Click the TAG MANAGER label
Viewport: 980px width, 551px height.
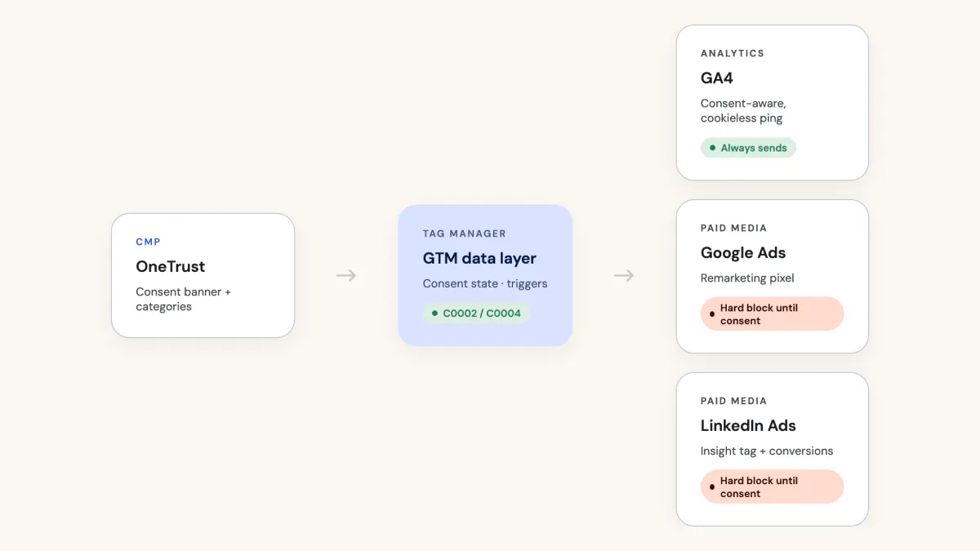(x=465, y=233)
